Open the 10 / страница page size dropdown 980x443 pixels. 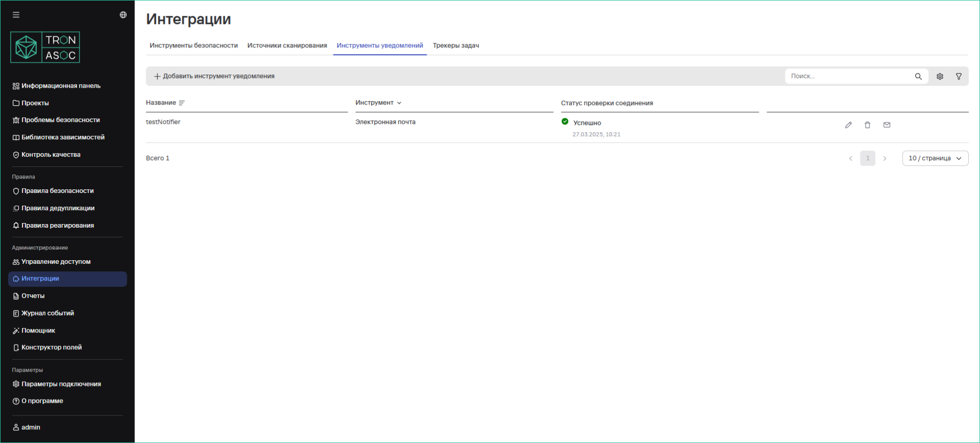click(x=935, y=158)
